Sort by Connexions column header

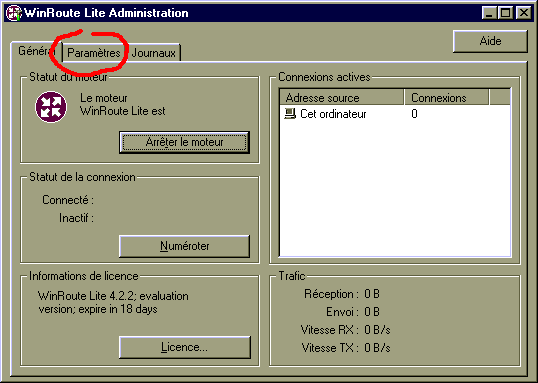click(446, 98)
